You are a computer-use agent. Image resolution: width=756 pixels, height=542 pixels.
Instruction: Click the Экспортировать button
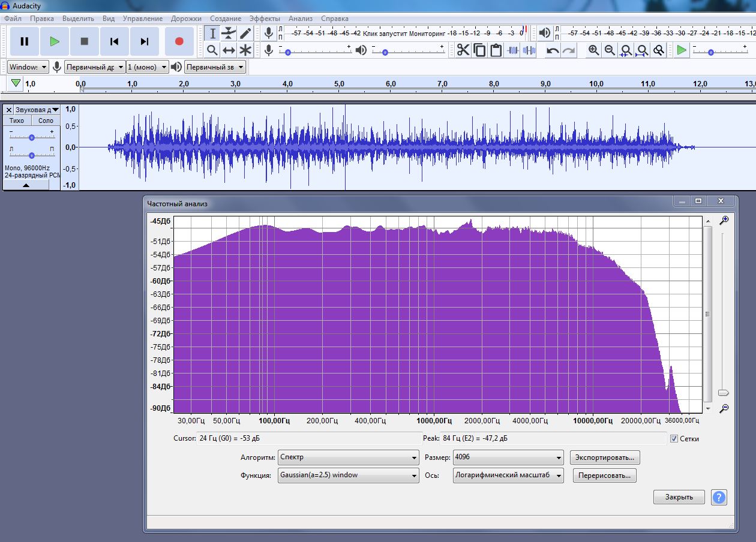pos(605,457)
